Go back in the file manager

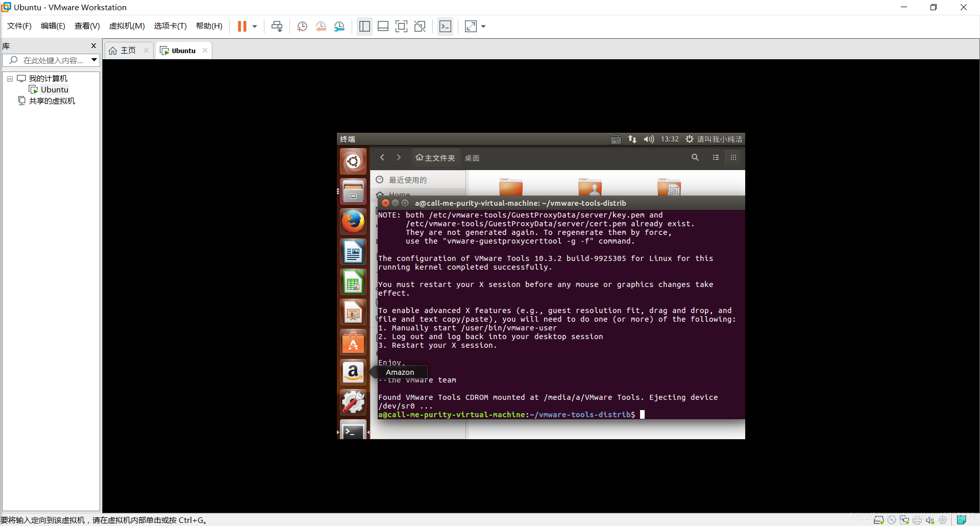pyautogui.click(x=382, y=158)
